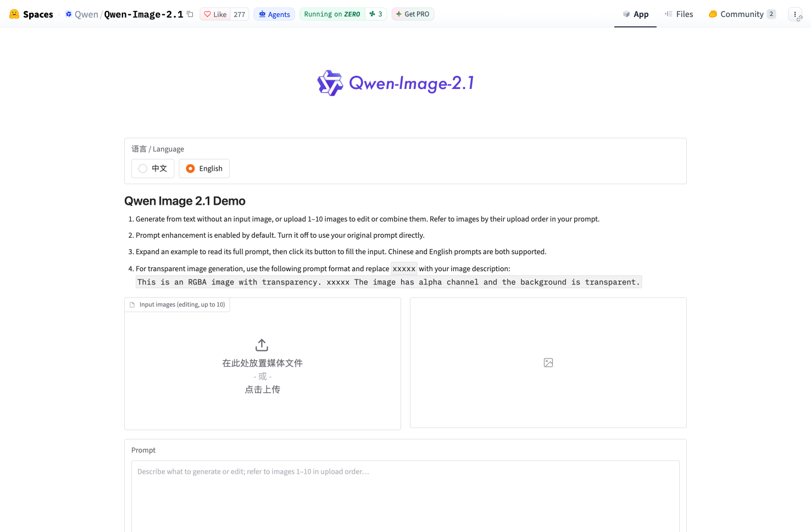The height and width of the screenshot is (532, 811).
Task: Open the three-dot more options menu
Action: tap(795, 14)
